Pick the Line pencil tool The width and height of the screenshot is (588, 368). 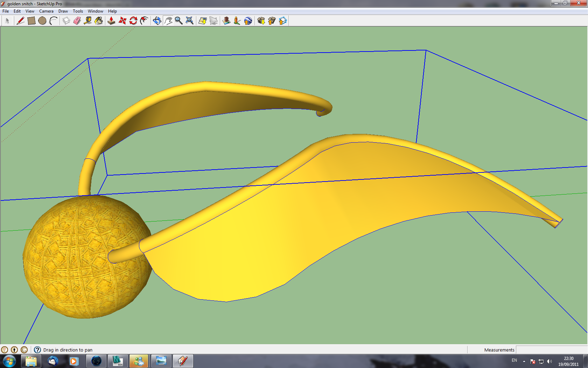[x=20, y=21]
